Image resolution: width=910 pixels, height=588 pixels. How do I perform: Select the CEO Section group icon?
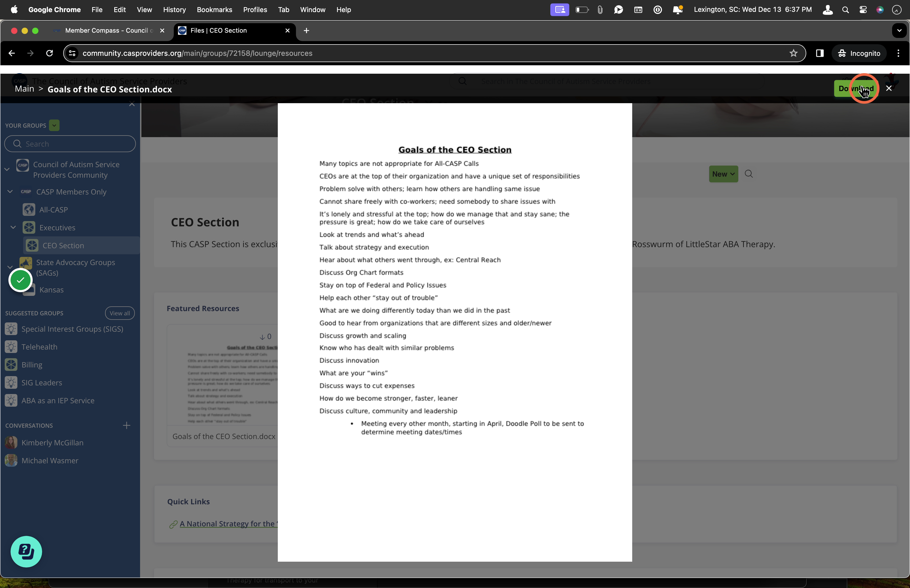[32, 246]
